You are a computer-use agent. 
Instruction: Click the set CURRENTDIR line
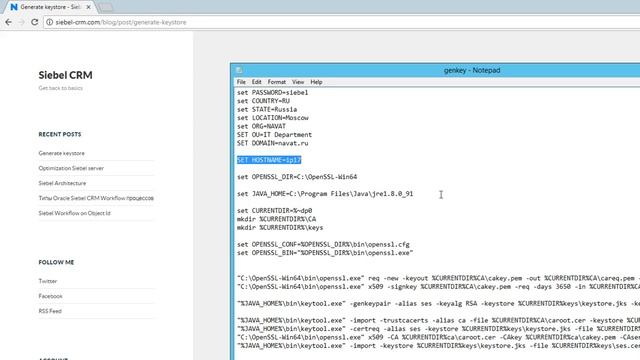274,211
